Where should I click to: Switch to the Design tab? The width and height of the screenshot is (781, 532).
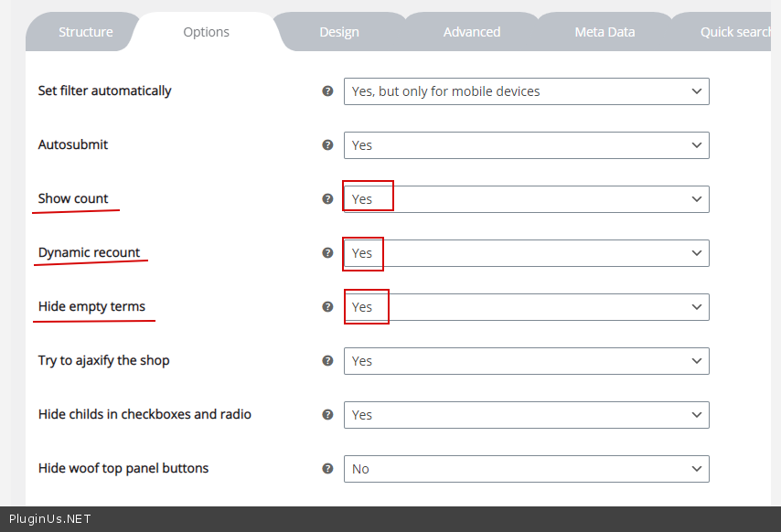339,32
